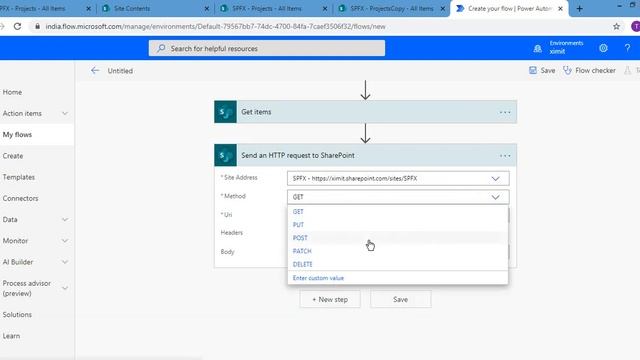The height and width of the screenshot is (360, 640).
Task: Switch to SPFX - Projects - All Items tab
Action: click(x=273, y=9)
